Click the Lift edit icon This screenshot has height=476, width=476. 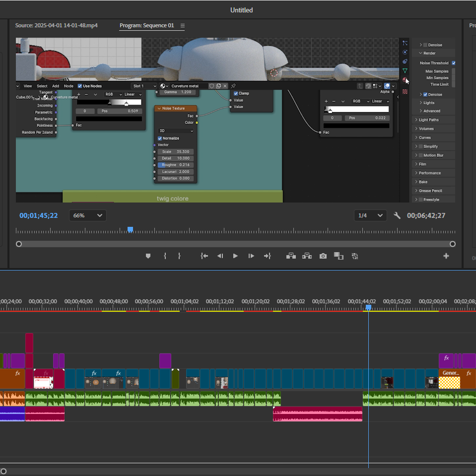pyautogui.click(x=291, y=256)
